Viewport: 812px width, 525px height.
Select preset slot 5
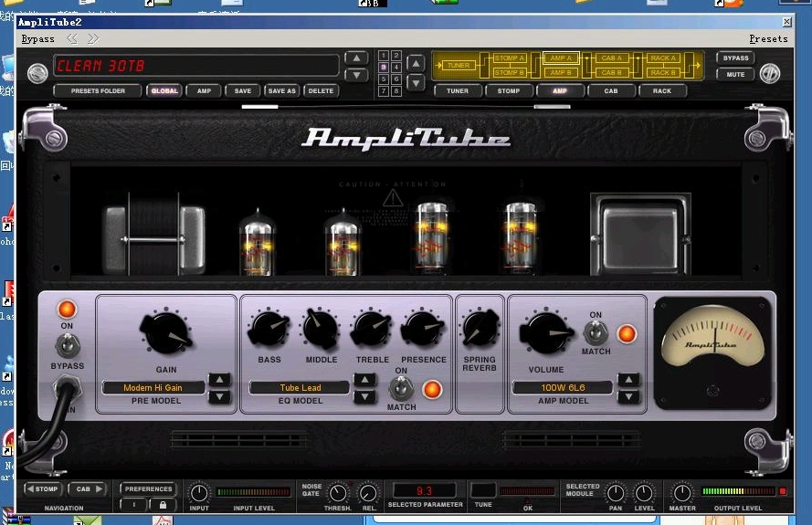(384, 79)
